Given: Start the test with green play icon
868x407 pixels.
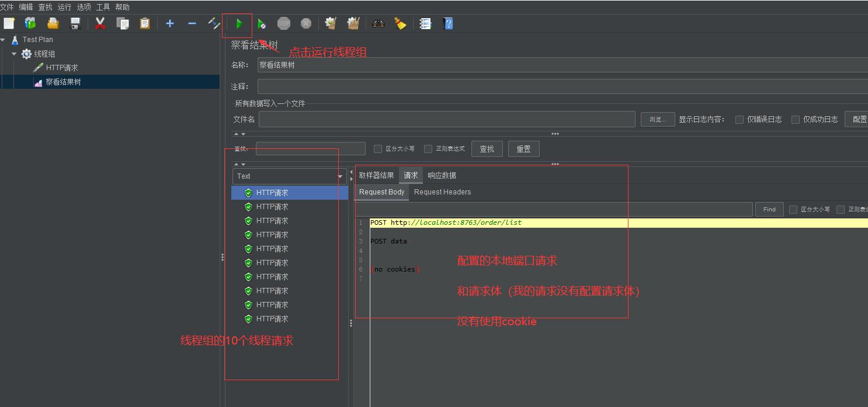Looking at the screenshot, I should 239,24.
